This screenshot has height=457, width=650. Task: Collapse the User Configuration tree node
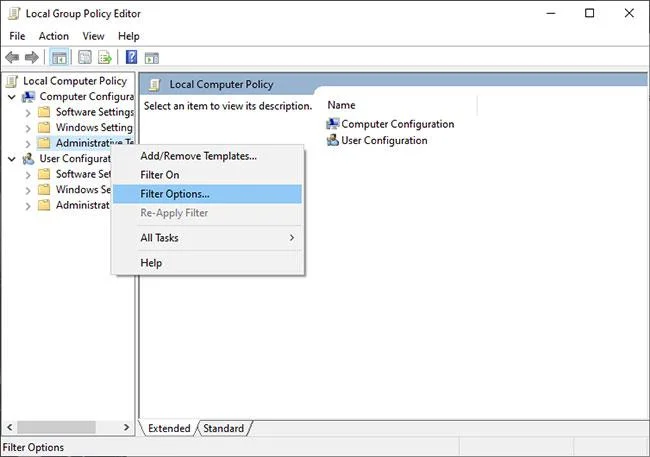pos(12,159)
